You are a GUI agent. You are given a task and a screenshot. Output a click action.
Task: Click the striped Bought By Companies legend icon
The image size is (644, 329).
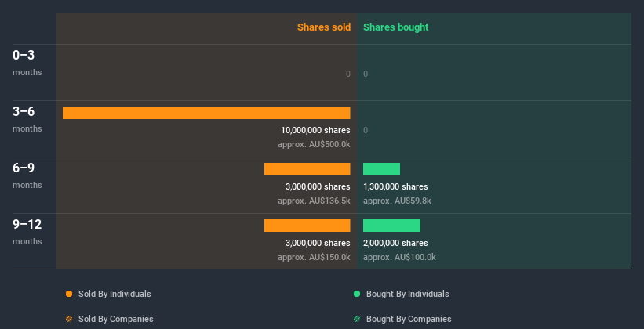tap(357, 319)
